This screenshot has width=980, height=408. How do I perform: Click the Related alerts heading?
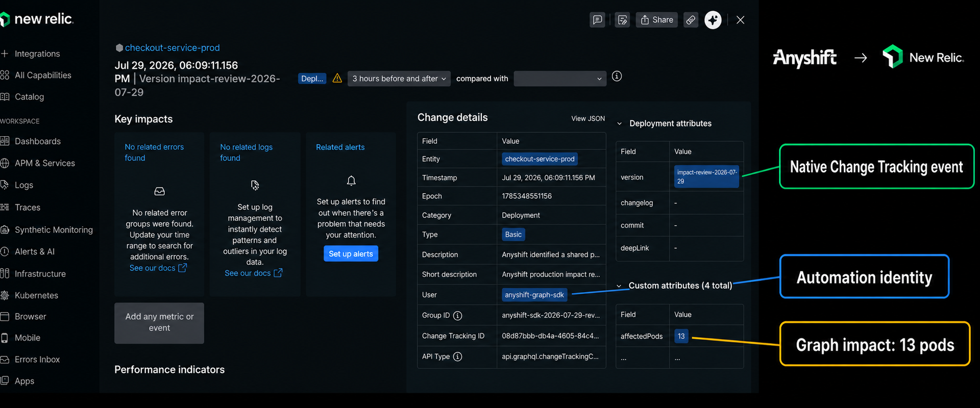(x=340, y=147)
